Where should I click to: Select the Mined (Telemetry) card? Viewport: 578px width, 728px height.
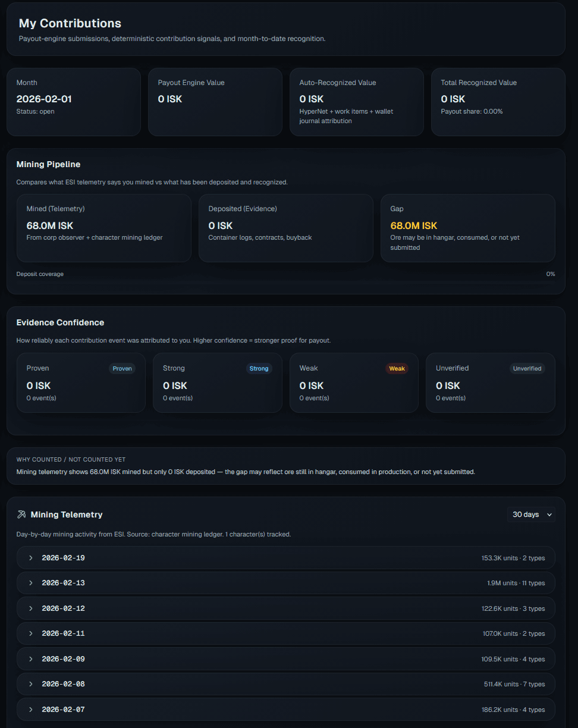(104, 228)
